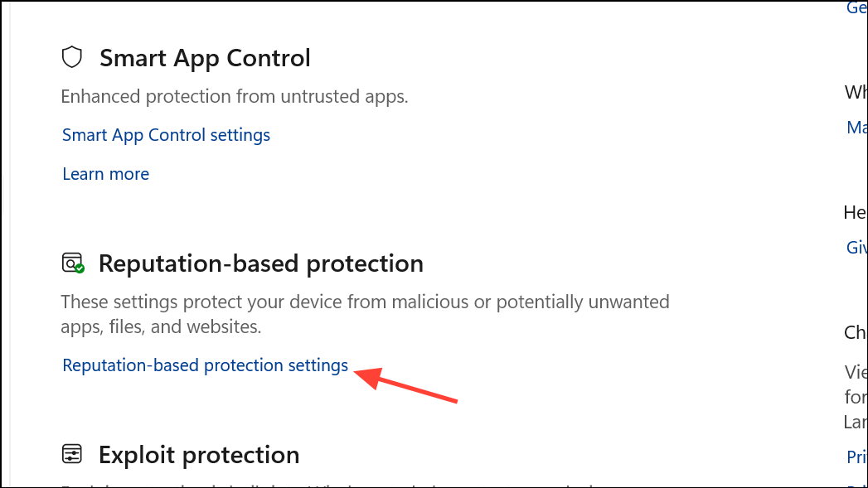This screenshot has width=868, height=488.
Task: Open Reputation-based protection settings link
Action: click(x=205, y=365)
